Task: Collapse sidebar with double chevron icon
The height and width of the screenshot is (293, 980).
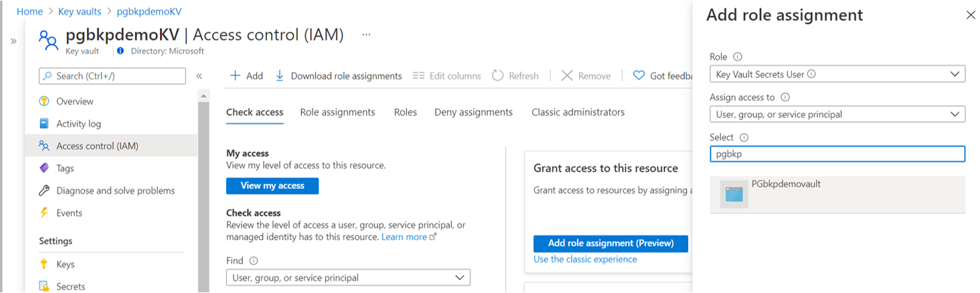Action: coord(199,76)
